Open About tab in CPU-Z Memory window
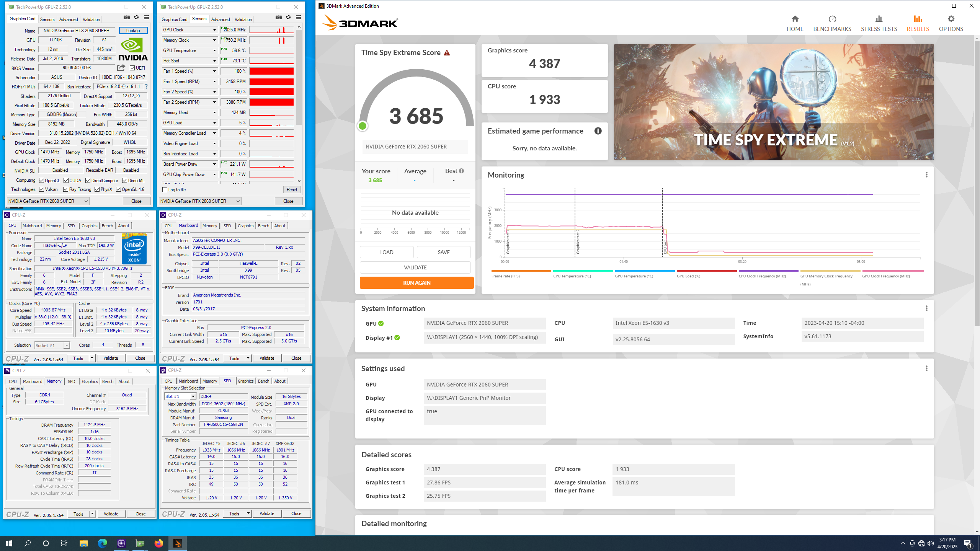Viewport: 980px width, 551px height. (124, 381)
